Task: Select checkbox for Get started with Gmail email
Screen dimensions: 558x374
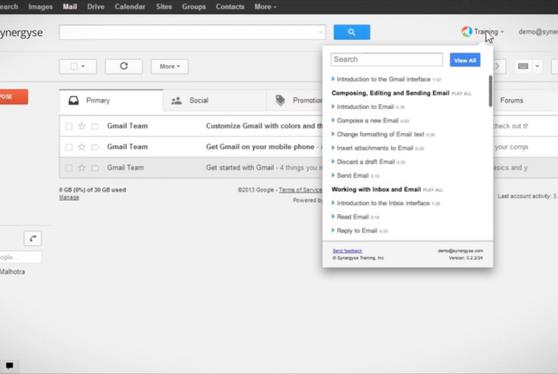Action: click(69, 168)
